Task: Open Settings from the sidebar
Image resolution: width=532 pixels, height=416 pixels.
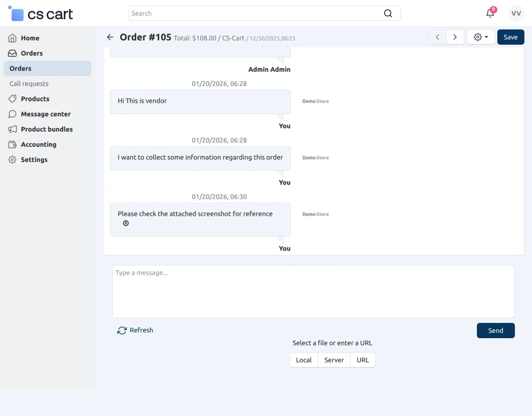Action: tap(33, 159)
